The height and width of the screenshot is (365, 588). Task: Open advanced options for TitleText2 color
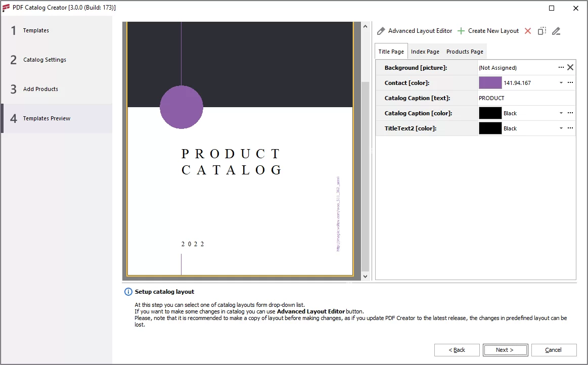pos(570,128)
